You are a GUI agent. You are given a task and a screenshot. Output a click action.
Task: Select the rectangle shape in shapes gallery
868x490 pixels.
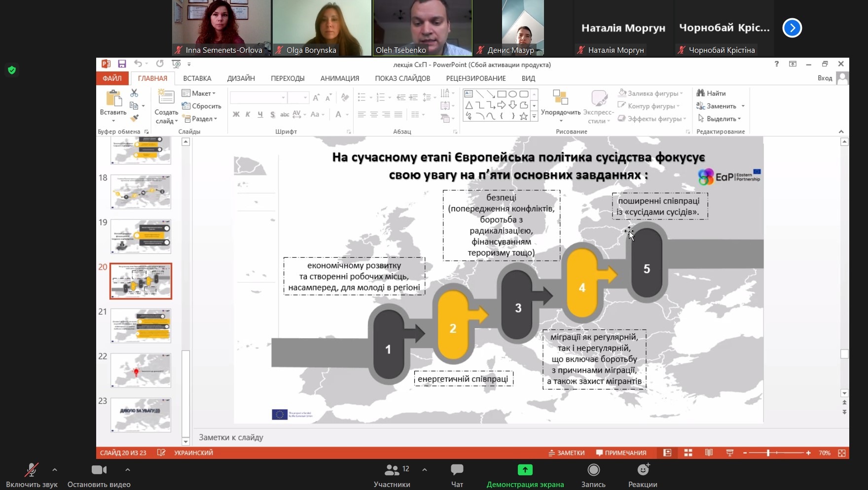pos(502,94)
